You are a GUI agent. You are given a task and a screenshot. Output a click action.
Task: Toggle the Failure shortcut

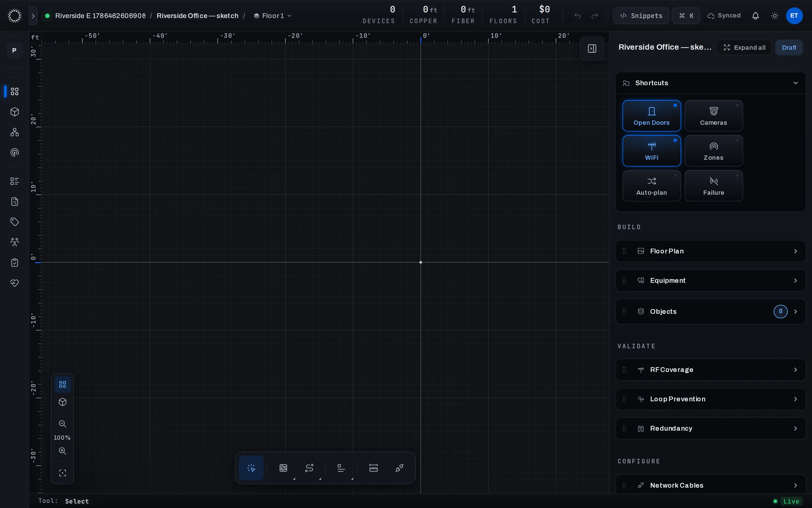click(714, 185)
